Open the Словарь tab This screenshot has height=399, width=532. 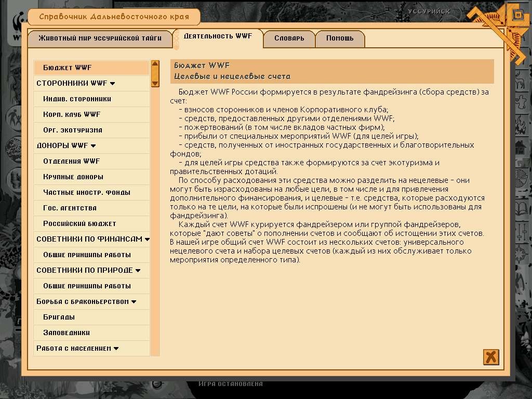point(289,38)
